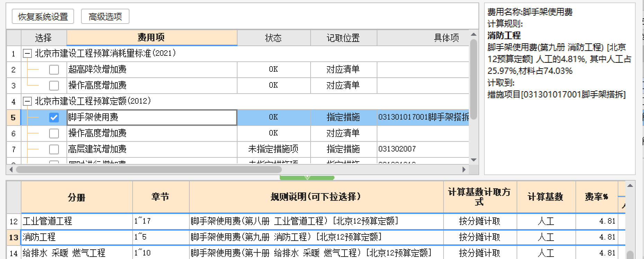Click the 费率% column header
This screenshot has width=644, height=259.
(x=597, y=197)
